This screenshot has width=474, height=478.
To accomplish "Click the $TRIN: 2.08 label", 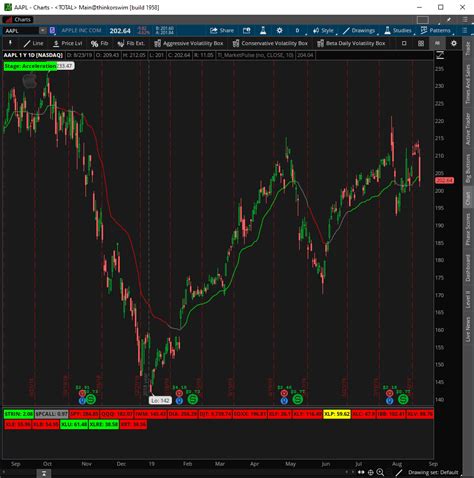I will pyautogui.click(x=19, y=414).
